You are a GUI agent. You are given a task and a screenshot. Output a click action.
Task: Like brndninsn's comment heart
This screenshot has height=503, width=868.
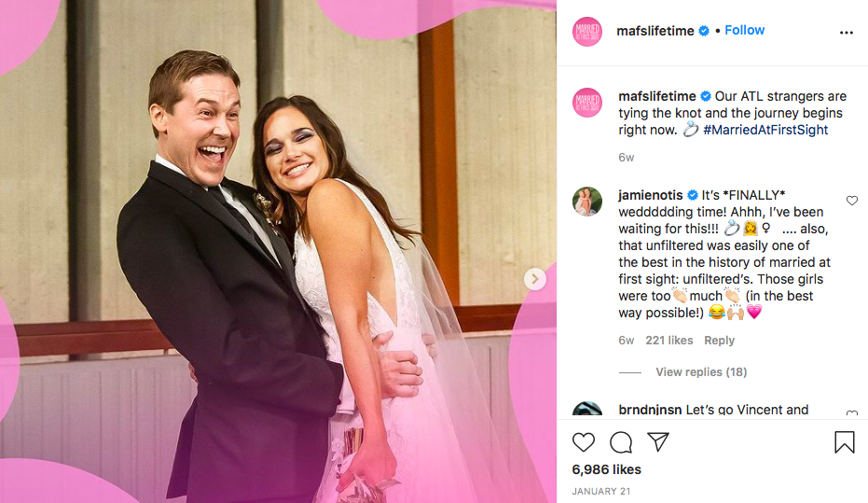[852, 413]
